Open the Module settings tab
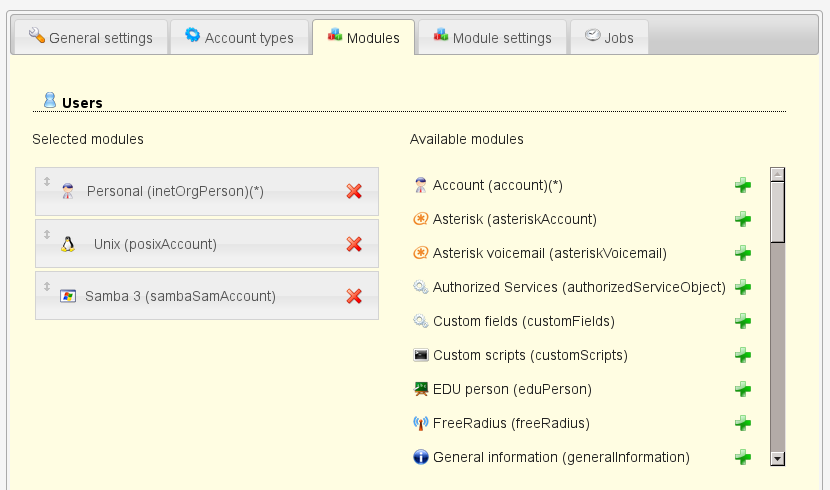This screenshot has height=490, width=830. 492,38
